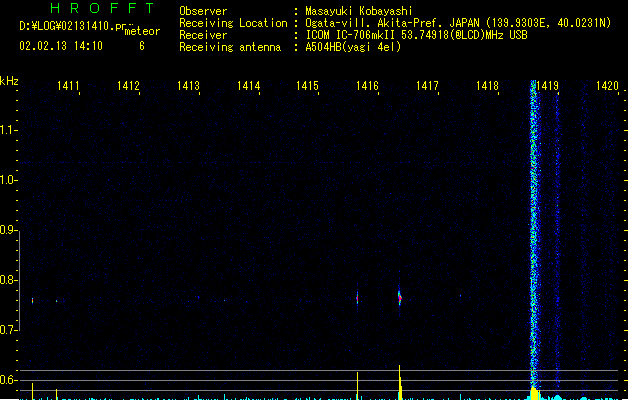
Task: Click the 1.0 kHz frequency tick label
Action: (8, 180)
